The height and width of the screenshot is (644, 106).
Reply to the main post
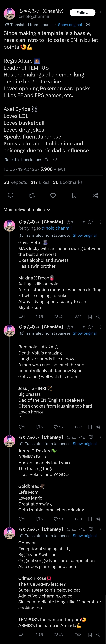pyautogui.click(x=11, y=196)
